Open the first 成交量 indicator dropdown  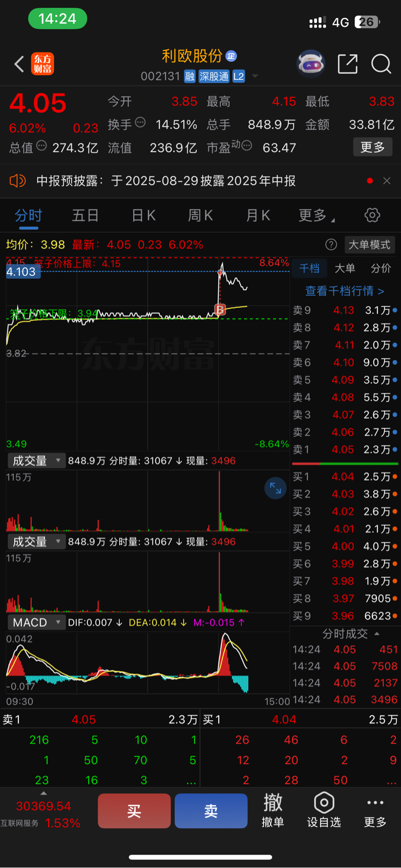[36, 461]
